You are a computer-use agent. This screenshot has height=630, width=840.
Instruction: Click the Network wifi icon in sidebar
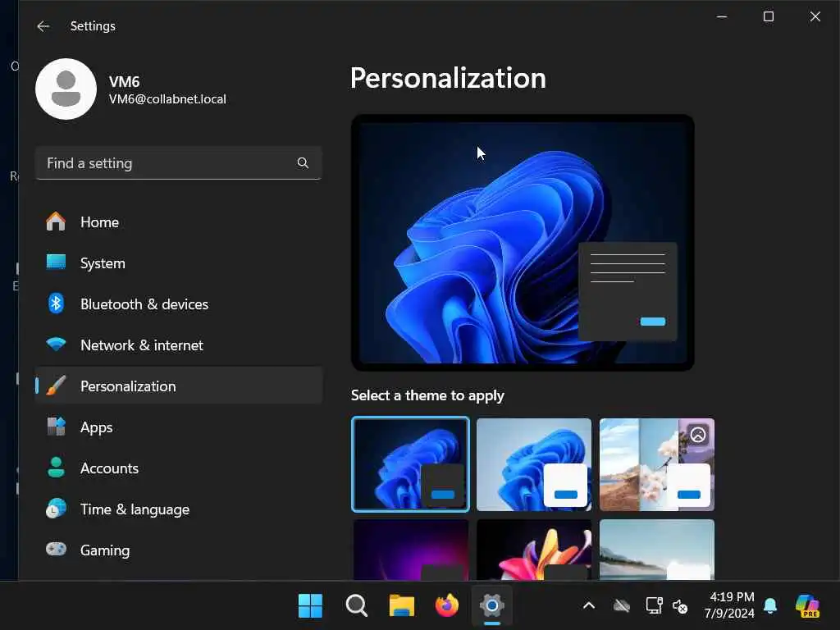pyautogui.click(x=56, y=345)
